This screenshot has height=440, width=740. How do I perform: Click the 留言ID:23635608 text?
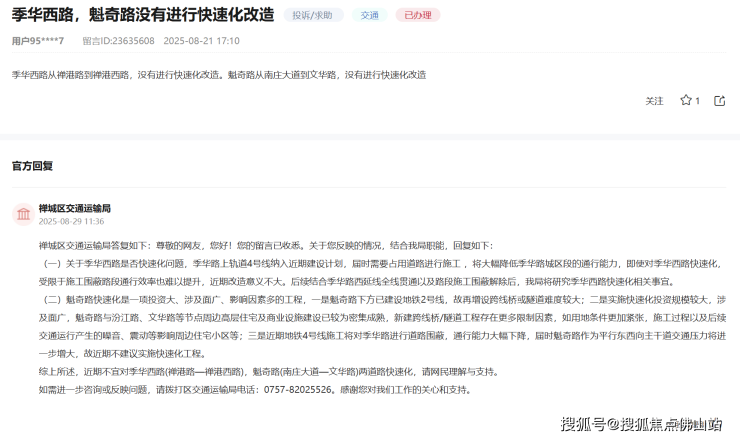118,41
